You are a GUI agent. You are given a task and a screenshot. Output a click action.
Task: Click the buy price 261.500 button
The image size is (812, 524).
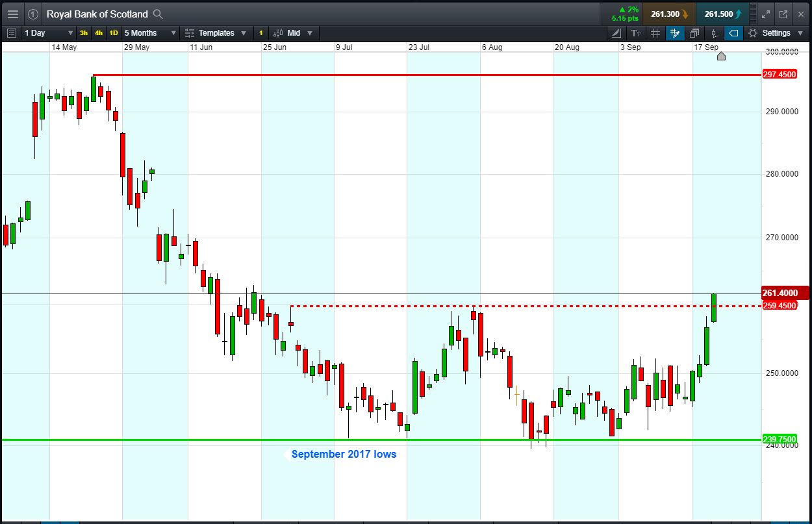(x=722, y=14)
